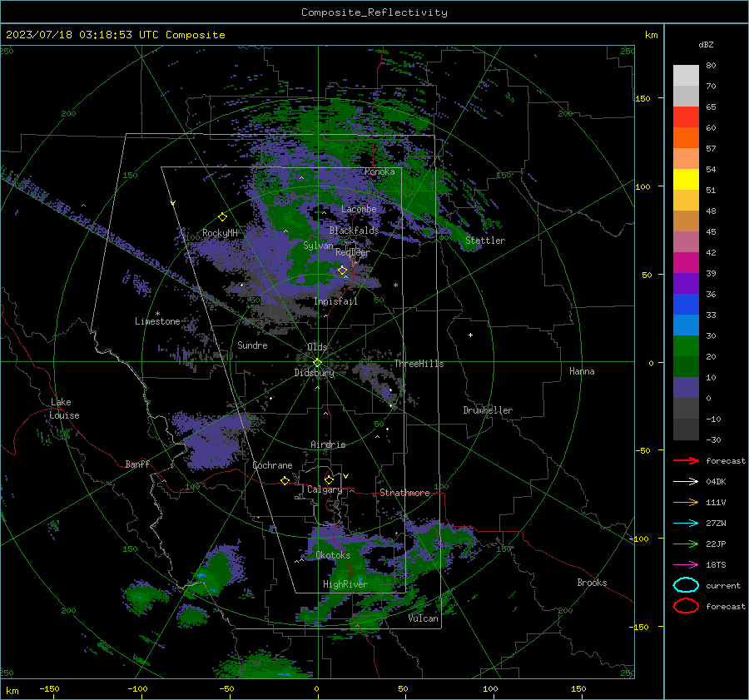Select the orange 60 dBZ color swatch
This screenshot has width=749, height=700.
[x=686, y=137]
